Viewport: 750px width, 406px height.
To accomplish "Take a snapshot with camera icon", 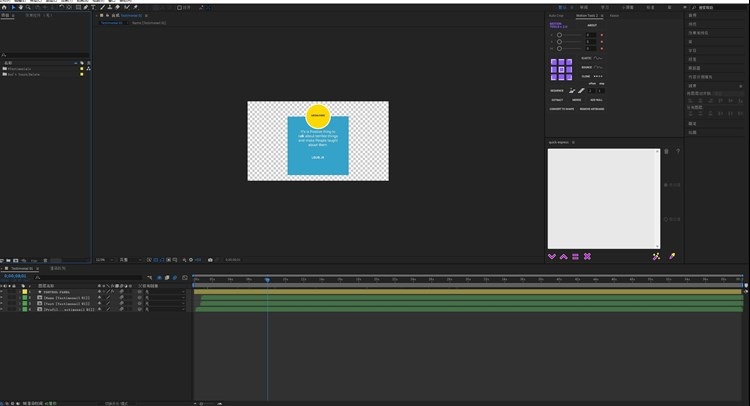I will [210, 260].
